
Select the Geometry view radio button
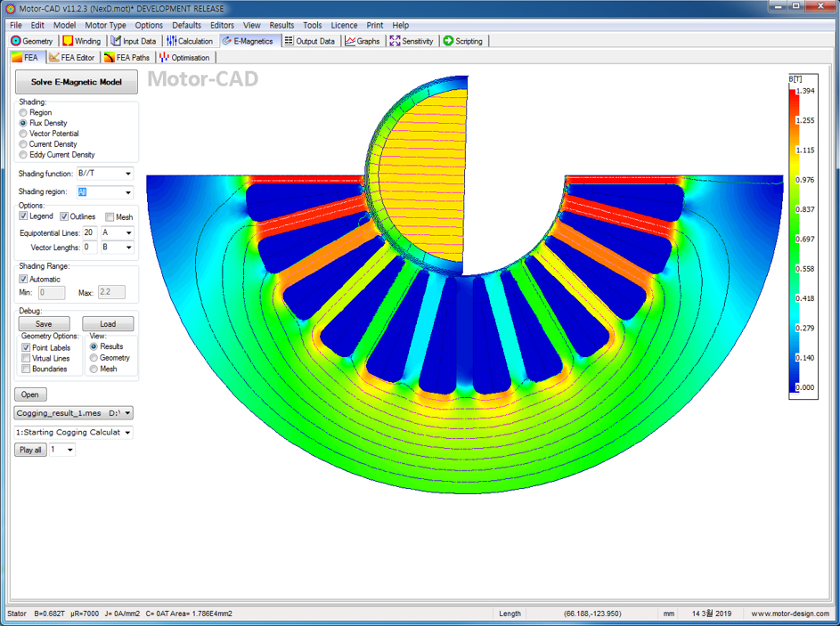pos(94,358)
